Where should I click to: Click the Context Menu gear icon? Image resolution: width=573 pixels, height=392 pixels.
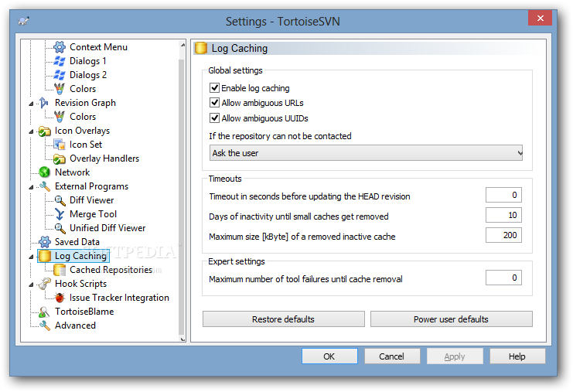(x=60, y=47)
